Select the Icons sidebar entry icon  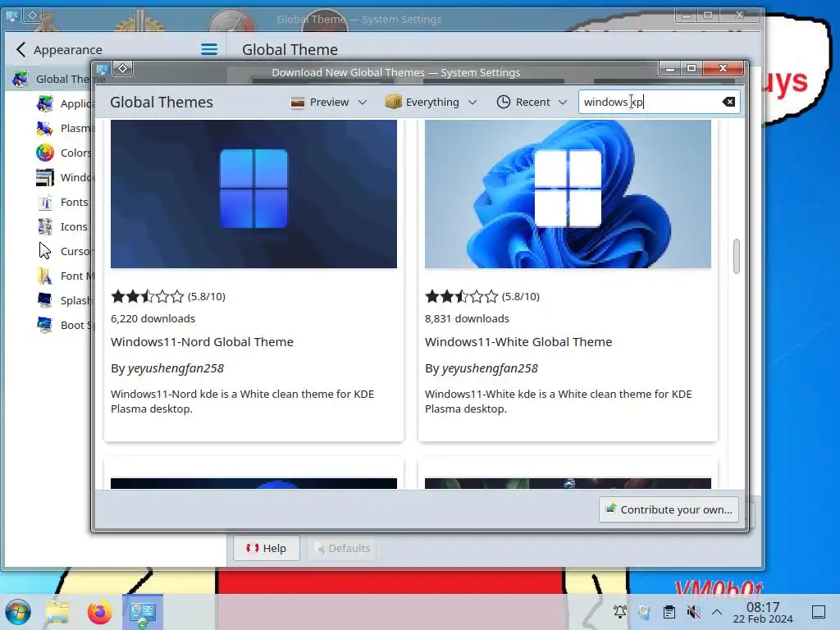[45, 226]
